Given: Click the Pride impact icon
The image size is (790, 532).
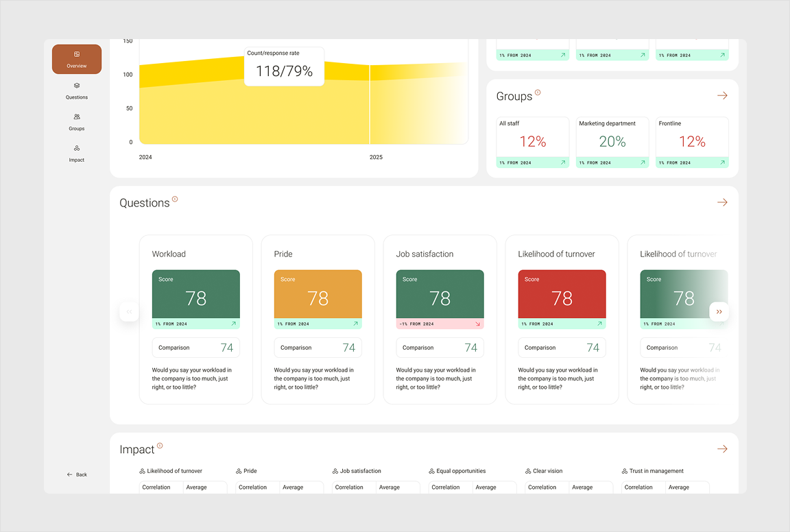Looking at the screenshot, I should (239, 471).
